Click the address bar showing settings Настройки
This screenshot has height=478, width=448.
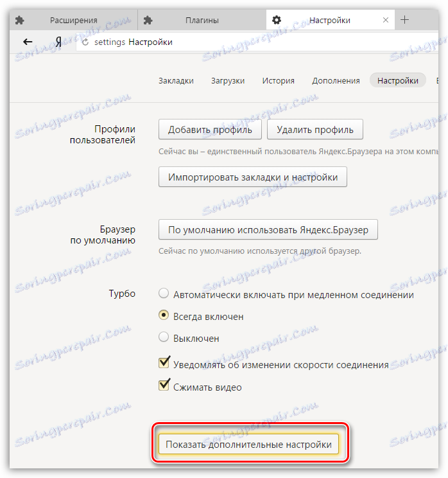pyautogui.click(x=257, y=42)
